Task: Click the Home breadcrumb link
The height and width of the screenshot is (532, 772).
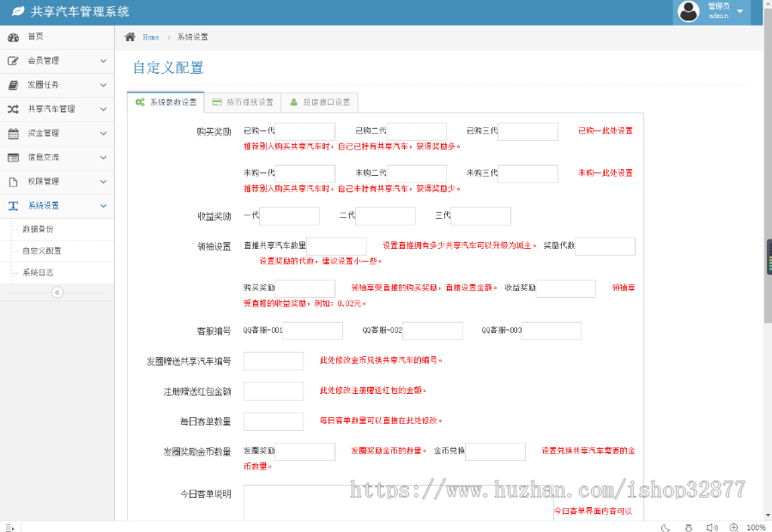Action: click(x=150, y=37)
